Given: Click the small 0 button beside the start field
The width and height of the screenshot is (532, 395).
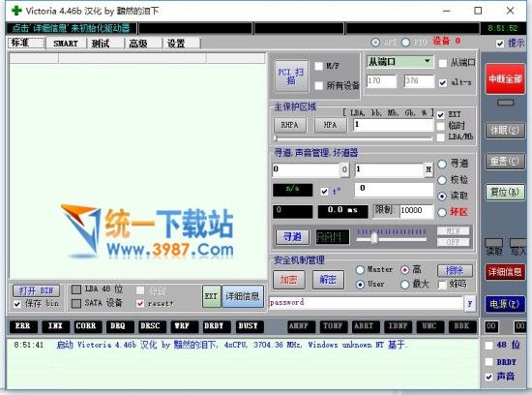Looking at the screenshot, I should pos(344,169).
